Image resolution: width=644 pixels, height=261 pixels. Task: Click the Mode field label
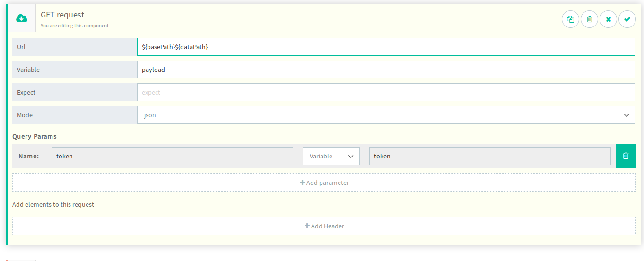coord(25,115)
